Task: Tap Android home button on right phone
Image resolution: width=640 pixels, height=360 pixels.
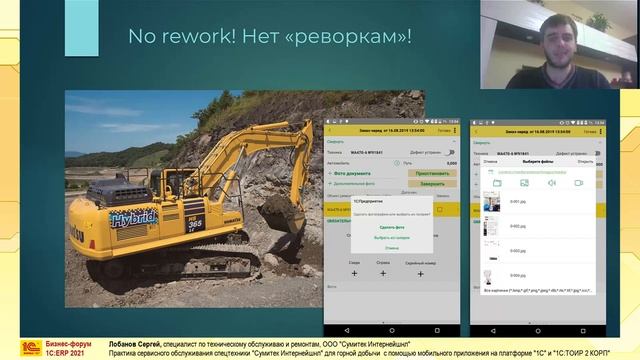Action: (x=538, y=331)
